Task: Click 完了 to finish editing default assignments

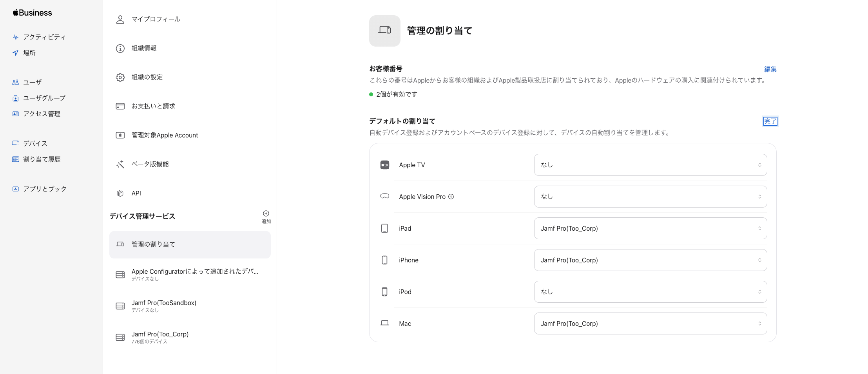Action: (770, 121)
